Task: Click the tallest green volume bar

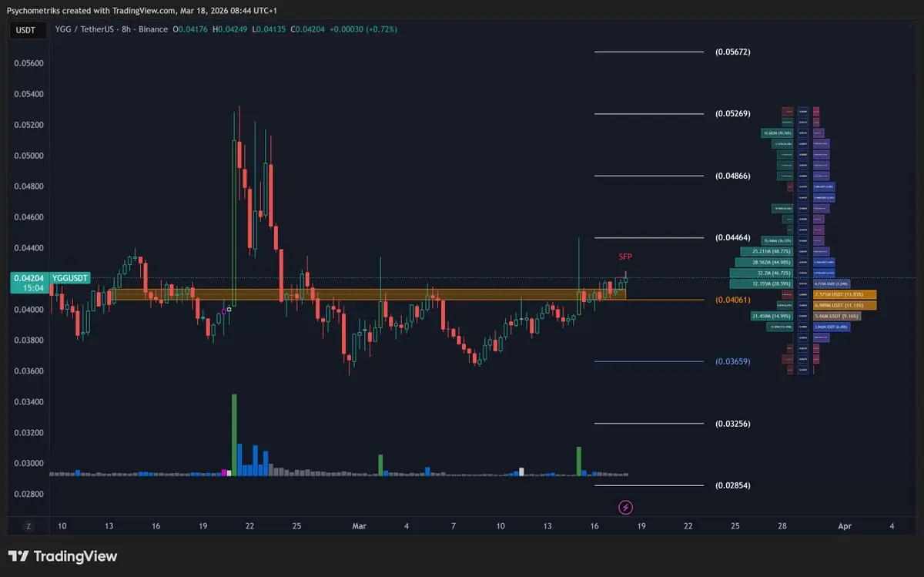Action: coord(234,434)
